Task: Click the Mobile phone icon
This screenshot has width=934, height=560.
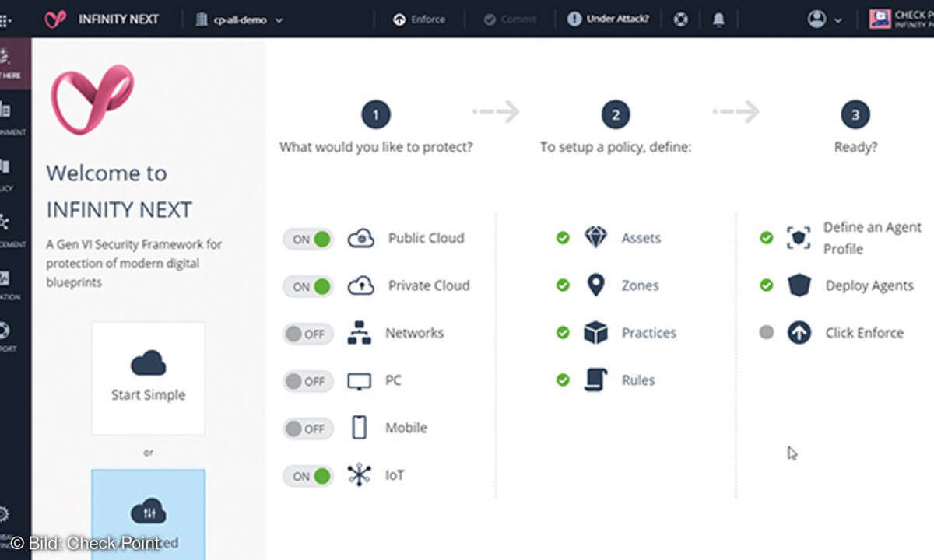Action: tap(359, 428)
